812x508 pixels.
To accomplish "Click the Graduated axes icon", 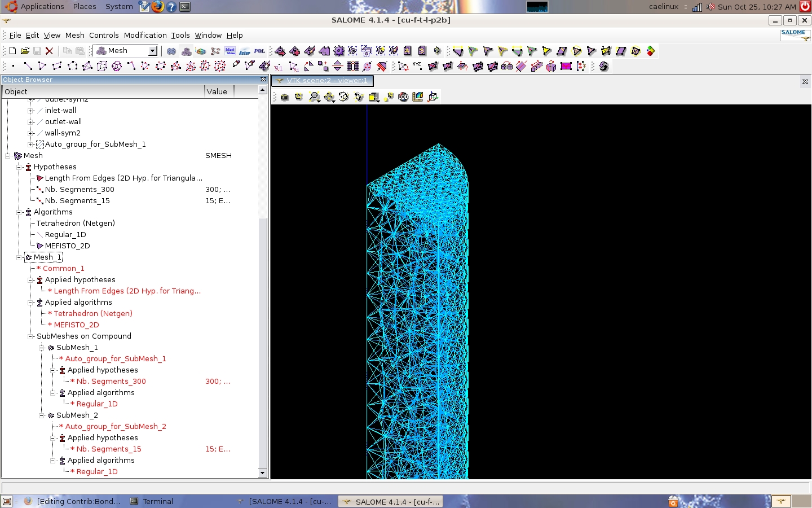I will click(433, 97).
